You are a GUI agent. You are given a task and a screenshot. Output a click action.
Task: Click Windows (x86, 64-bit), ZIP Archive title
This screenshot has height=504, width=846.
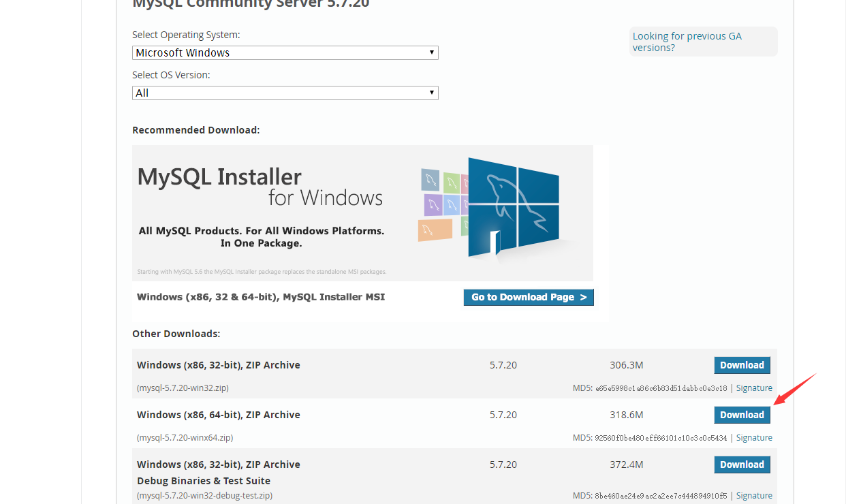click(219, 415)
